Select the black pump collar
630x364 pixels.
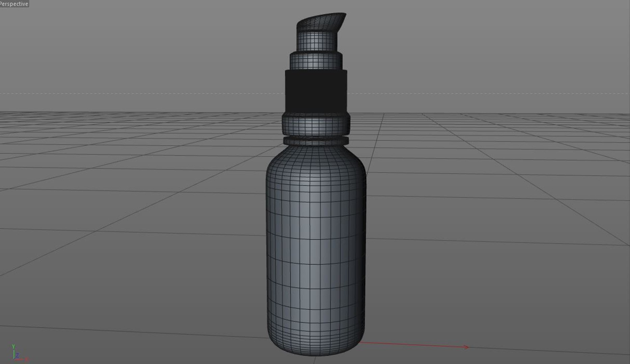[x=316, y=91]
